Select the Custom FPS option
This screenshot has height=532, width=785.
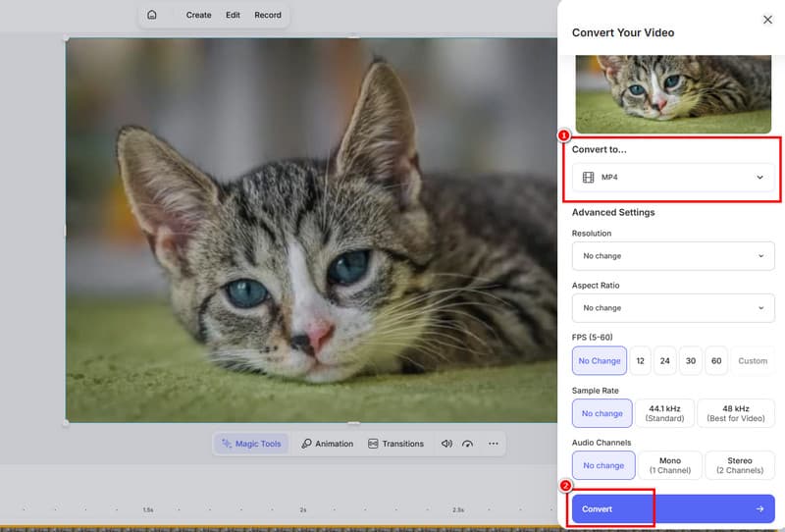tap(753, 360)
